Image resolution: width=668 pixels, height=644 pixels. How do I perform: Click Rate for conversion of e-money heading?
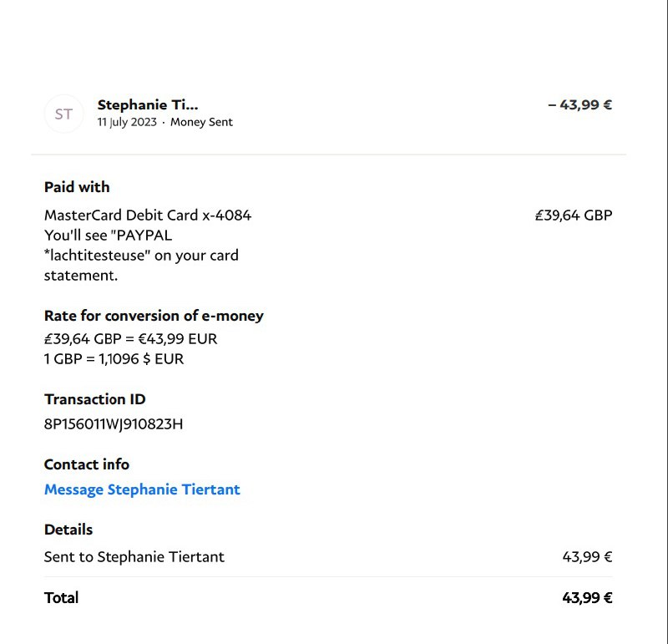point(154,316)
